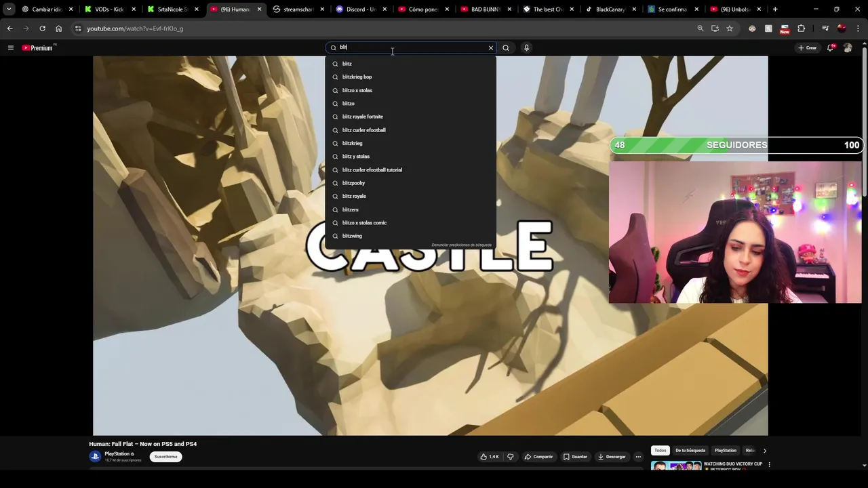Click the site info icon in address bar
Viewport: 868px width, 488px height.
(78, 28)
